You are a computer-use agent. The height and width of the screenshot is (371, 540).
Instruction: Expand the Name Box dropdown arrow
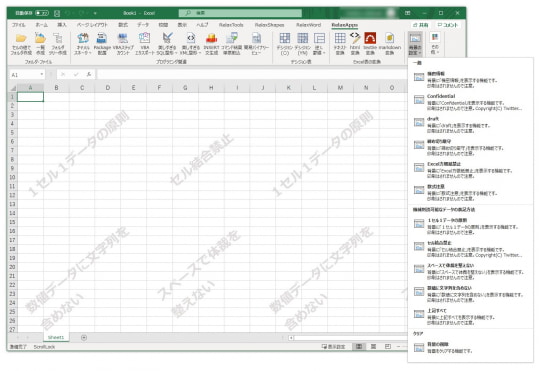pyautogui.click(x=42, y=74)
